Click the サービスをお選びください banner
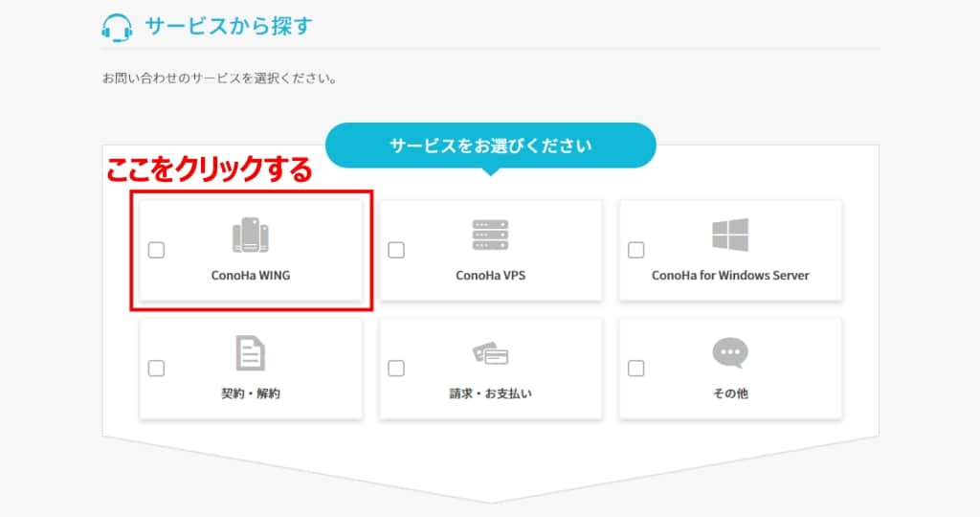Viewport: 980px width, 517px height. [x=491, y=146]
